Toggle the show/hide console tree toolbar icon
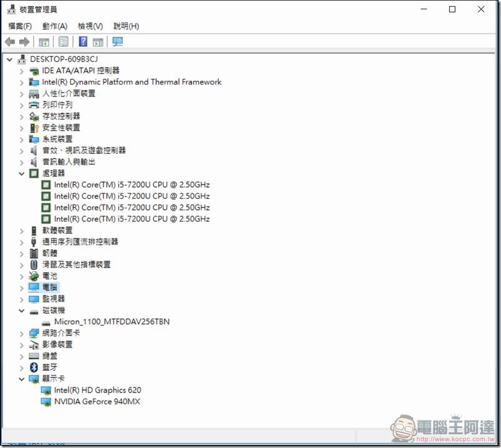Viewport: 501px width, 448px height. (44, 42)
